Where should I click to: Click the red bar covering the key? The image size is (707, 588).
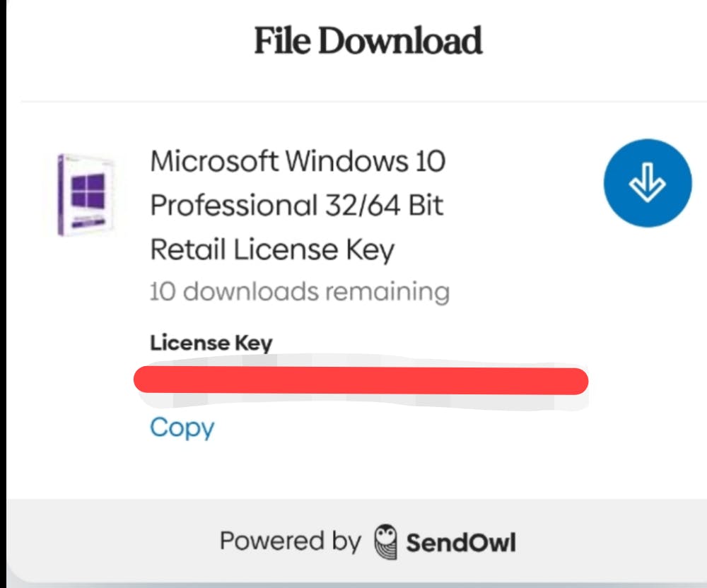361,380
